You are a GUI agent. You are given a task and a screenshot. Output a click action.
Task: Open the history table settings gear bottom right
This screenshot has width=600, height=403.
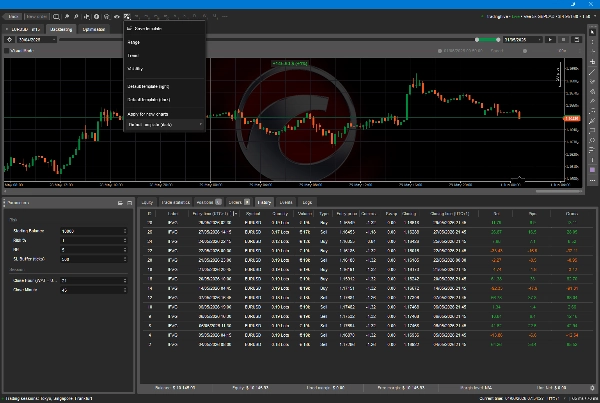592,388
